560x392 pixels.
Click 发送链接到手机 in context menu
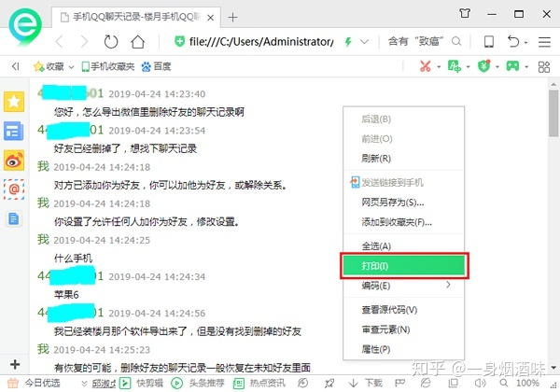(x=404, y=182)
